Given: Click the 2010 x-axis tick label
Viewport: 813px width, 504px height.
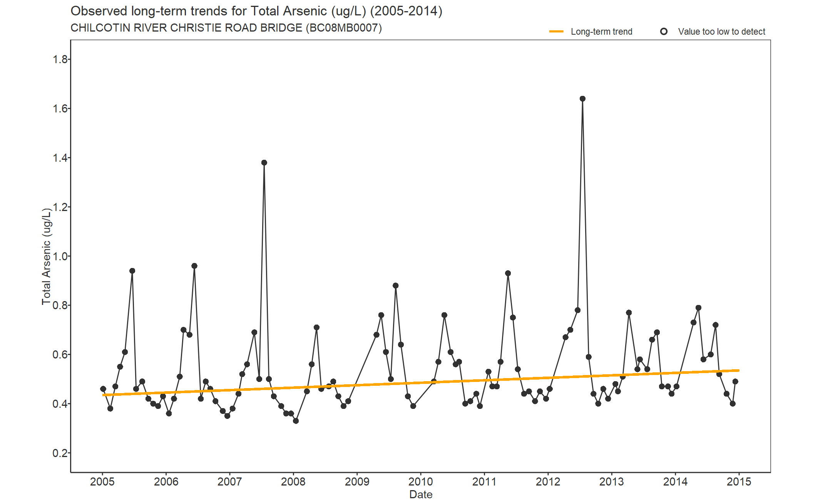Looking at the screenshot, I should pos(420,482).
